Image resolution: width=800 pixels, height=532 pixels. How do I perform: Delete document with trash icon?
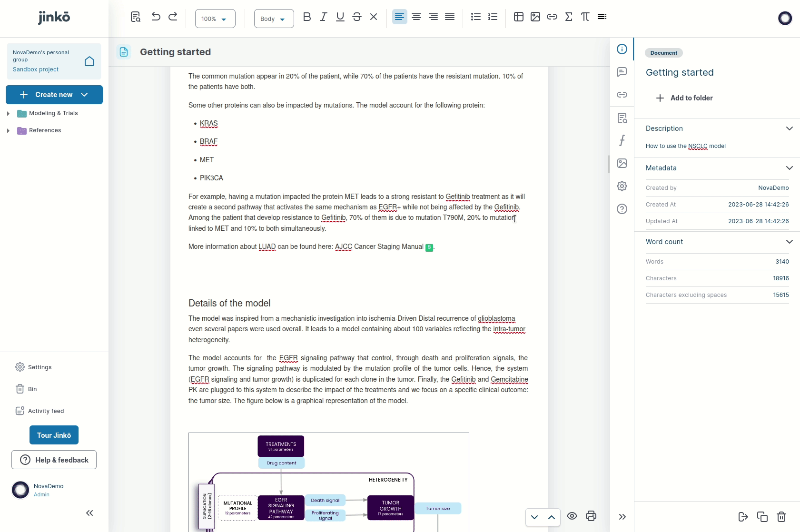781,517
